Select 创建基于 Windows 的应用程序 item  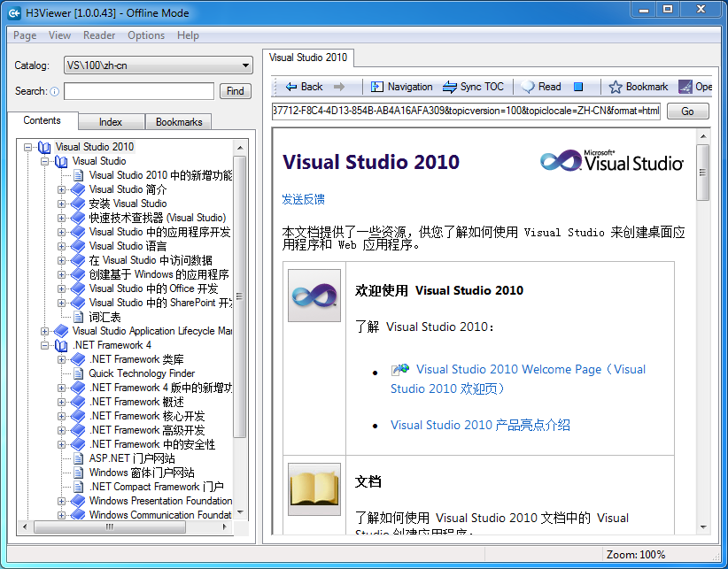pyautogui.click(x=159, y=274)
